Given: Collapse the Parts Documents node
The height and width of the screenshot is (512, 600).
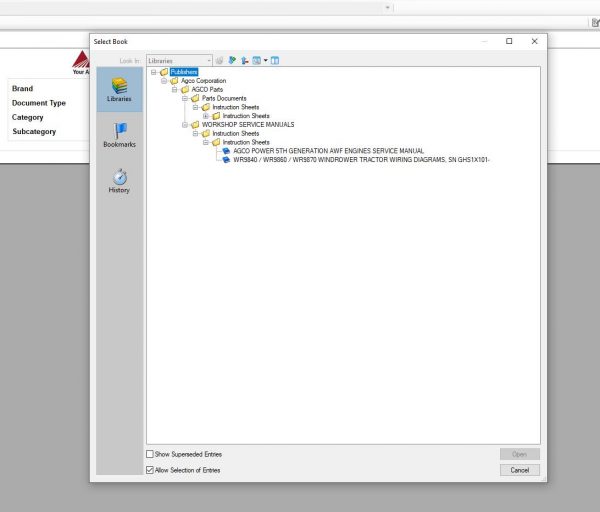Looking at the screenshot, I should point(185,98).
